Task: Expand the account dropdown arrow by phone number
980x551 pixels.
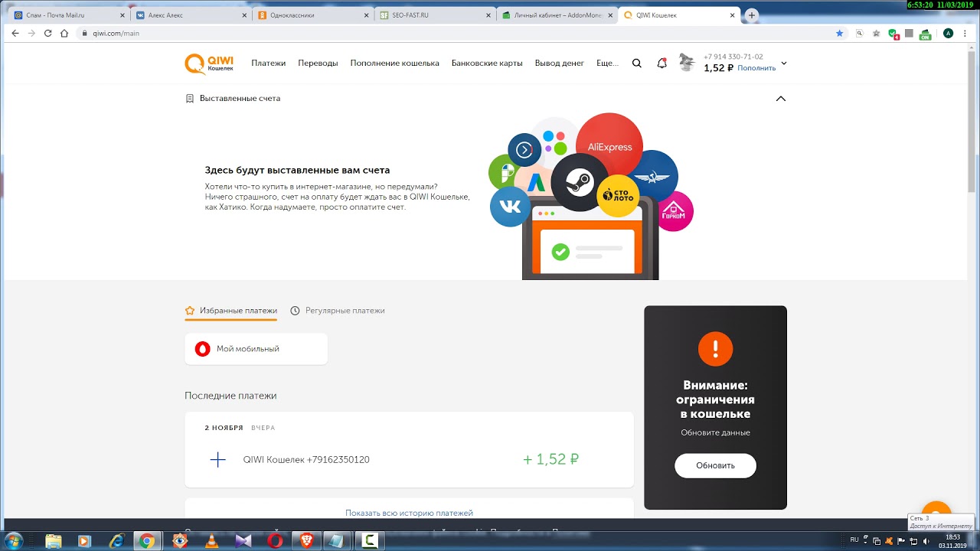Action: click(783, 64)
